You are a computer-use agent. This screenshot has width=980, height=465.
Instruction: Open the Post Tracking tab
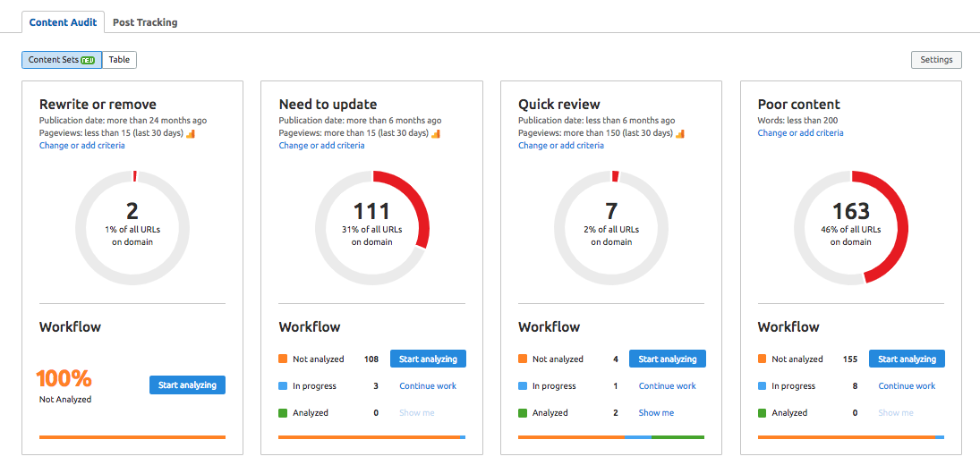[x=145, y=22]
